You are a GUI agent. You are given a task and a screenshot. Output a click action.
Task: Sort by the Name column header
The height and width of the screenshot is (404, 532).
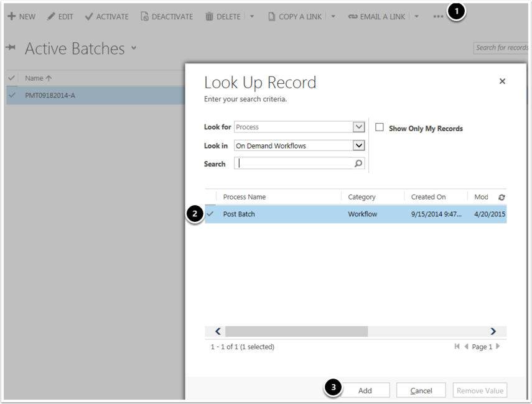(38, 78)
